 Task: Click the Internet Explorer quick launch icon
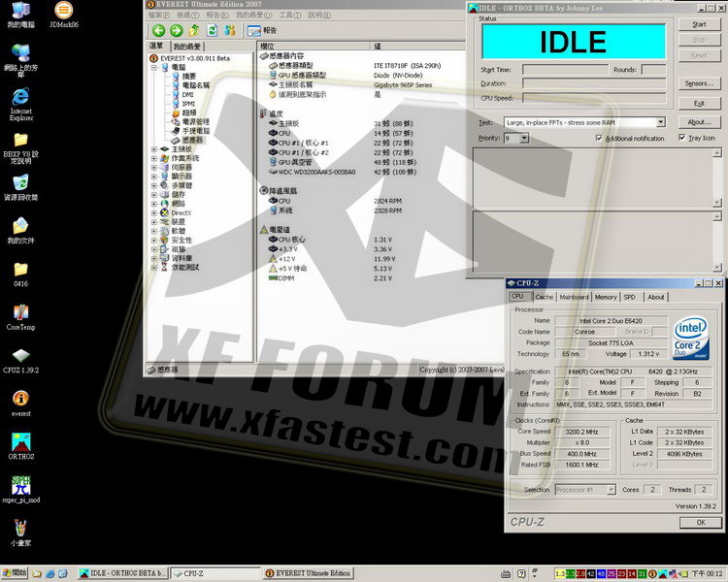coord(50,573)
